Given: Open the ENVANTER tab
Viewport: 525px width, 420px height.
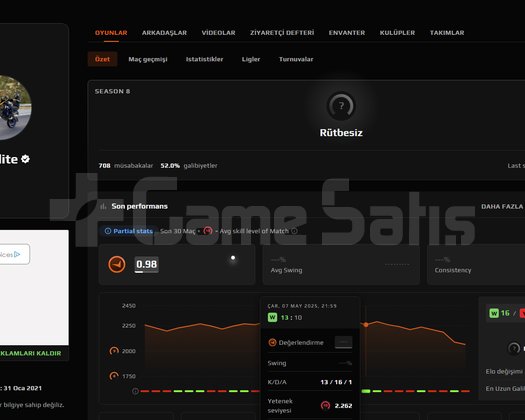Looking at the screenshot, I should (x=347, y=33).
